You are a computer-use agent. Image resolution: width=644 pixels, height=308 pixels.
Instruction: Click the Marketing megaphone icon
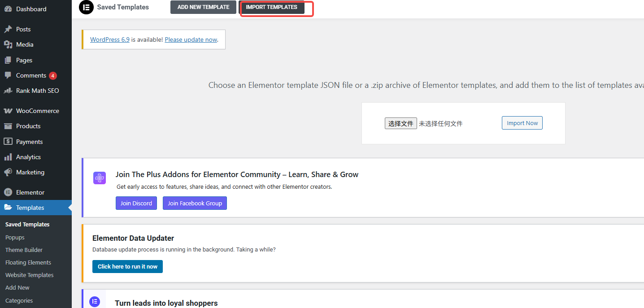[9, 172]
